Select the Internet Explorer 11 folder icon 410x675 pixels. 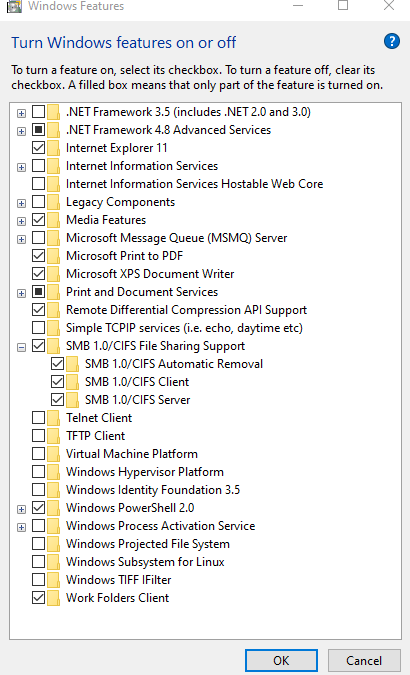(53, 148)
